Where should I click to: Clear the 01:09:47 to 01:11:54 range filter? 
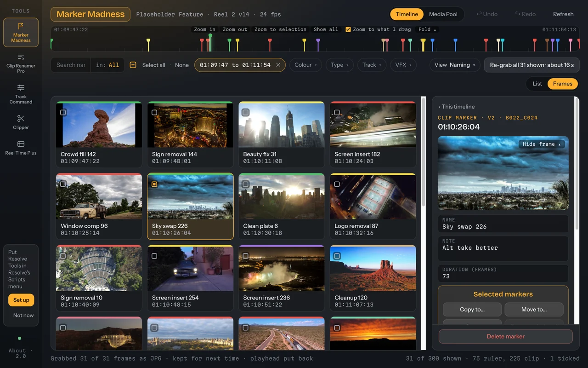[278, 65]
